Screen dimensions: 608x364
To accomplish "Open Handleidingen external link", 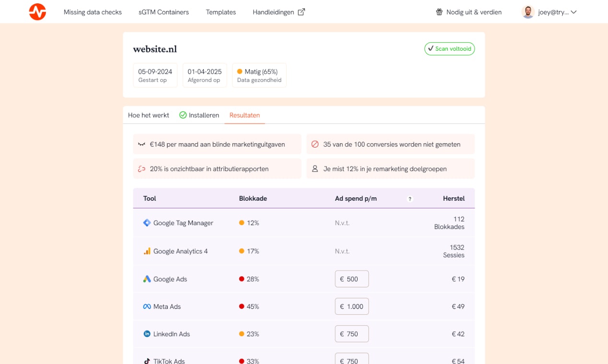I will point(279,12).
